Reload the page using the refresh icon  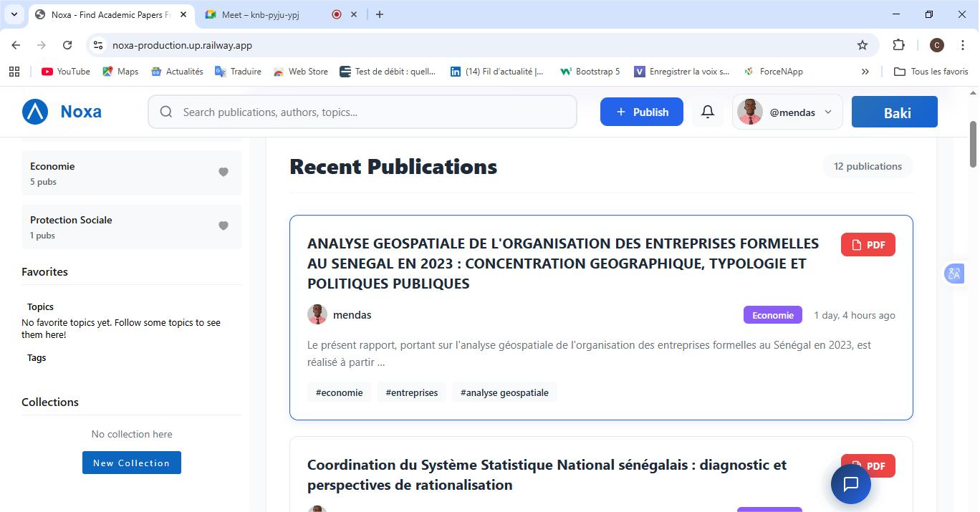pyautogui.click(x=67, y=45)
